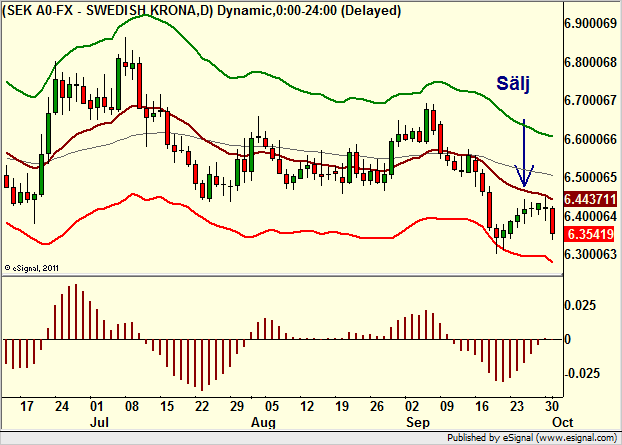Click the Oct month label
This screenshot has width=622, height=445.
562,422
